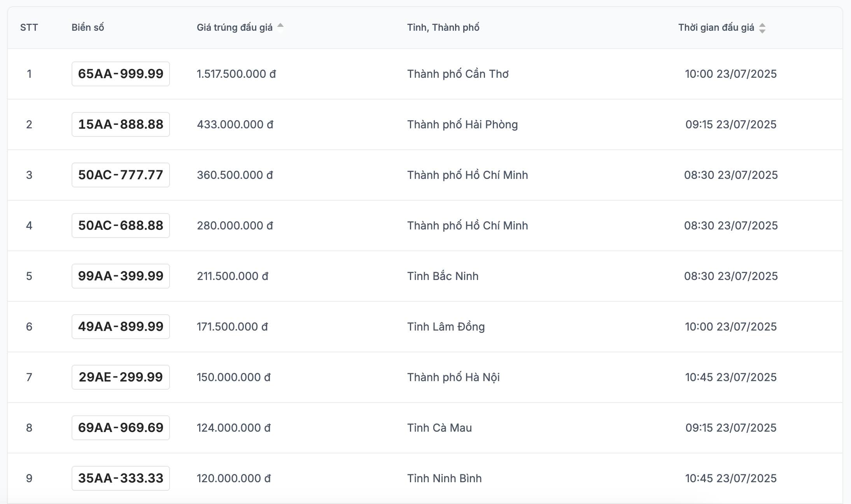This screenshot has width=851, height=504.
Task: Open plate 29AE-299.99
Action: coord(121,377)
